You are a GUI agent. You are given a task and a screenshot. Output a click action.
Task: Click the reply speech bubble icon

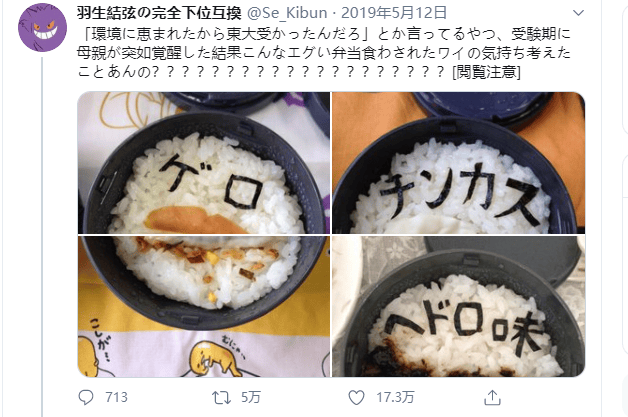click(x=86, y=397)
